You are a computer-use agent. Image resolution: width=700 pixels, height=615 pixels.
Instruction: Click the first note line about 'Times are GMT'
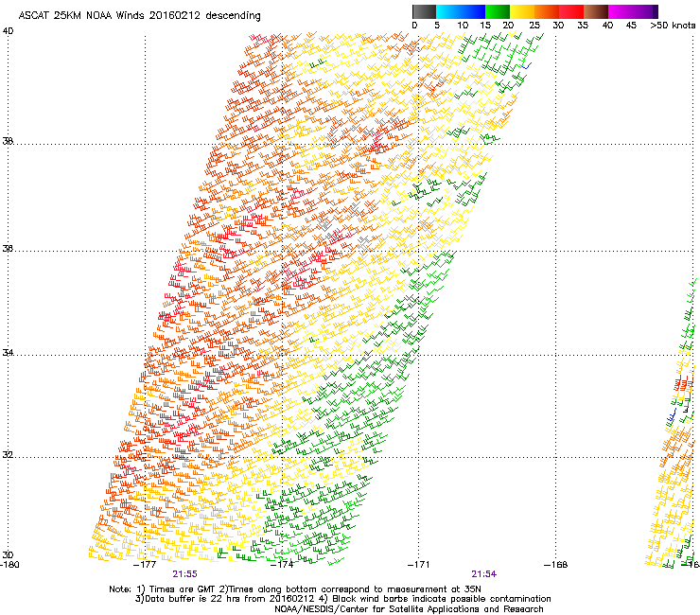[295, 589]
